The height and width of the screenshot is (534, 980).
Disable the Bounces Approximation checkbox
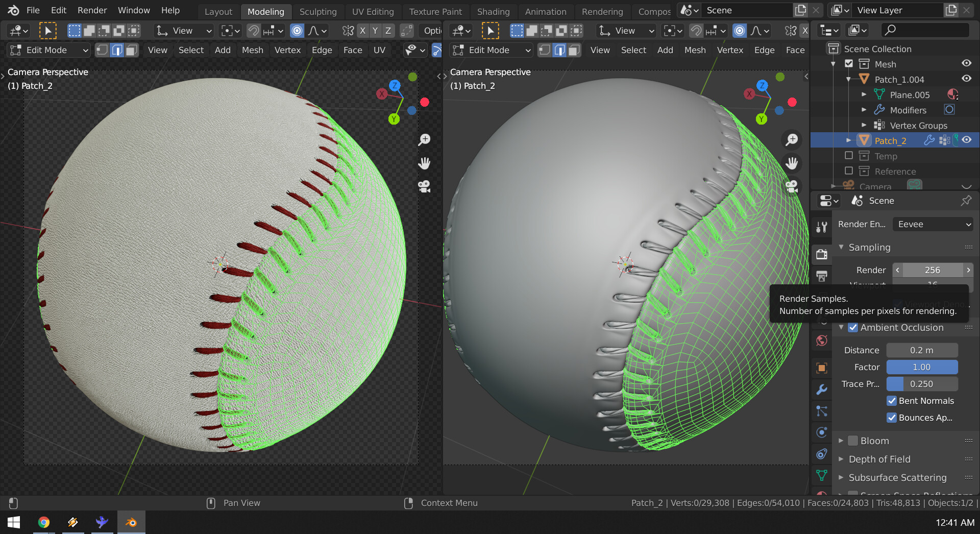coord(892,418)
